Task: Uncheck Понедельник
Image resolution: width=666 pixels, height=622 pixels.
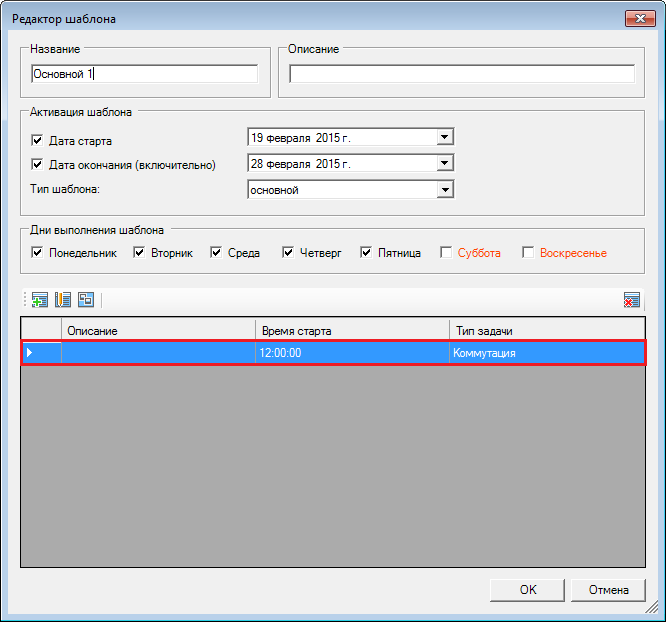Action: [37, 252]
